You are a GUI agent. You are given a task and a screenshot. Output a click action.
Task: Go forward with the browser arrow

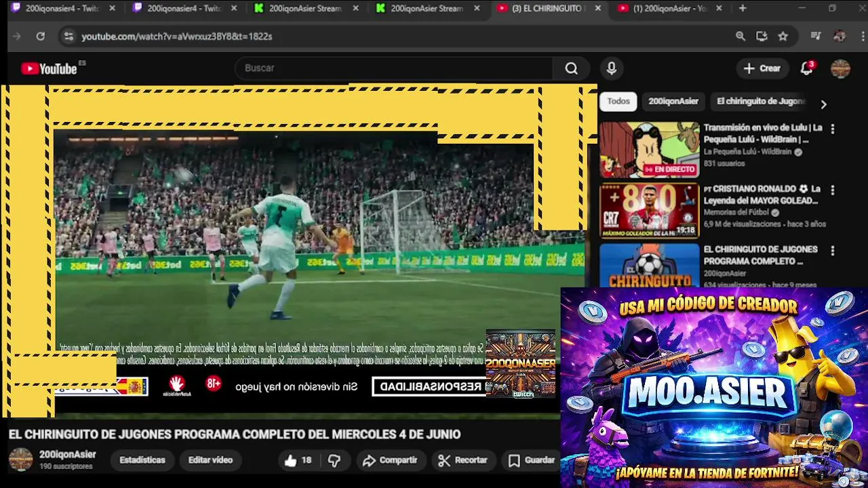coord(17,36)
